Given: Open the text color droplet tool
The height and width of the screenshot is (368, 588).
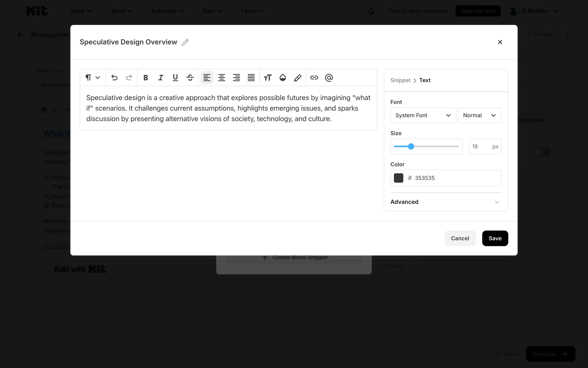Looking at the screenshot, I should (283, 78).
